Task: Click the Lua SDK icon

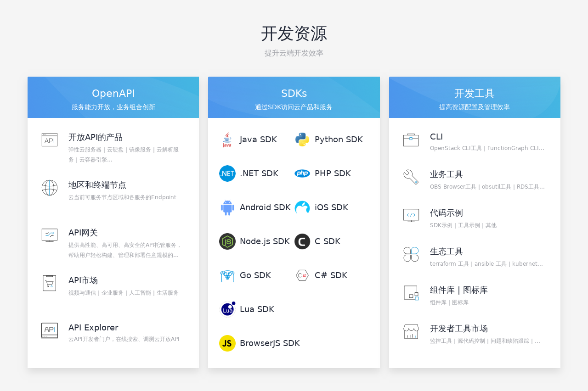Action: pos(227,309)
